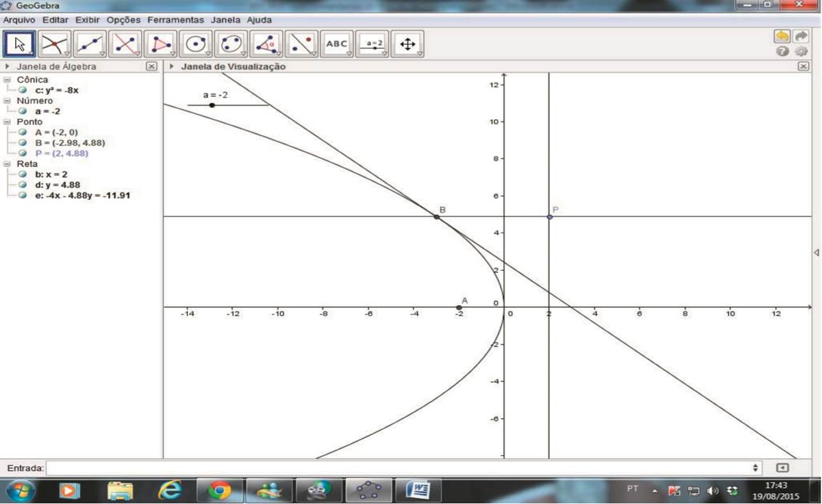Click the Entrada input field
Screen dimensions: 822x504
[x=399, y=468]
